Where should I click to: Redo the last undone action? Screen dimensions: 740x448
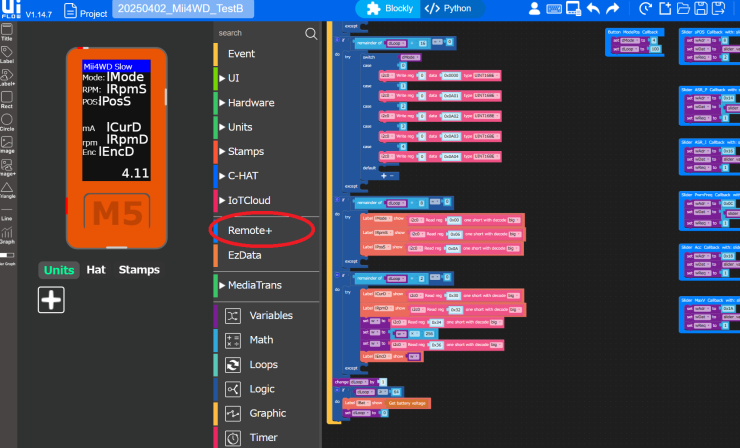[x=613, y=8]
